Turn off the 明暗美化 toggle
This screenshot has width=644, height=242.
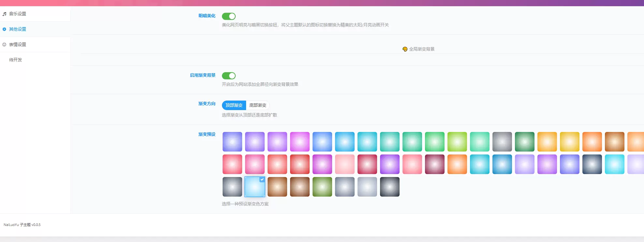[229, 16]
